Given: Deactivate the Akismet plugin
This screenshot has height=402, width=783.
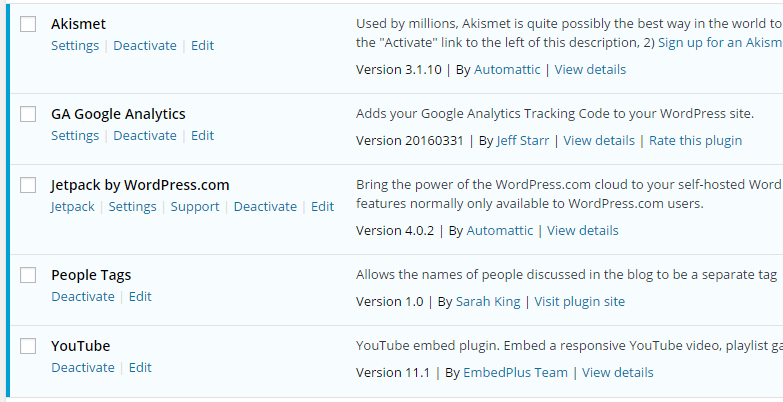Looking at the screenshot, I should [x=145, y=45].
